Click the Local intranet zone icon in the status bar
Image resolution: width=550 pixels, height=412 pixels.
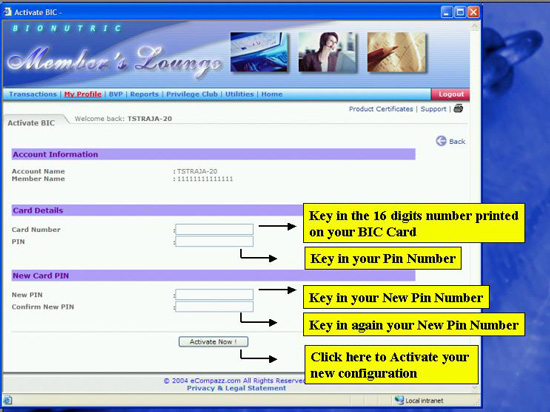coord(399,400)
